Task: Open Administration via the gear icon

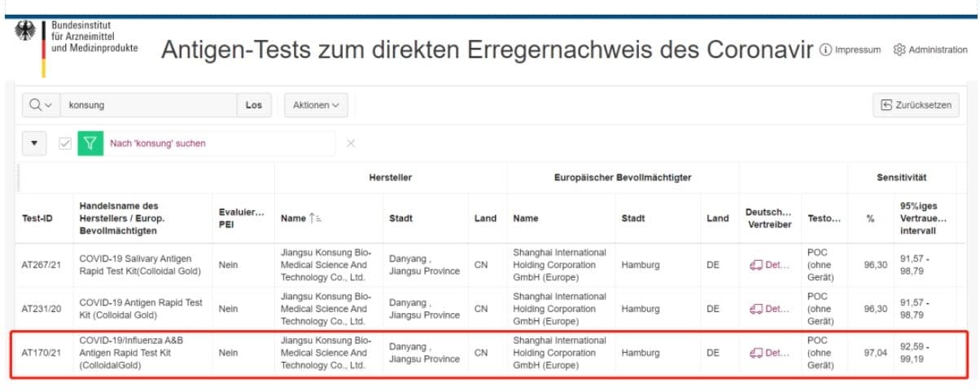Action: coord(930,50)
